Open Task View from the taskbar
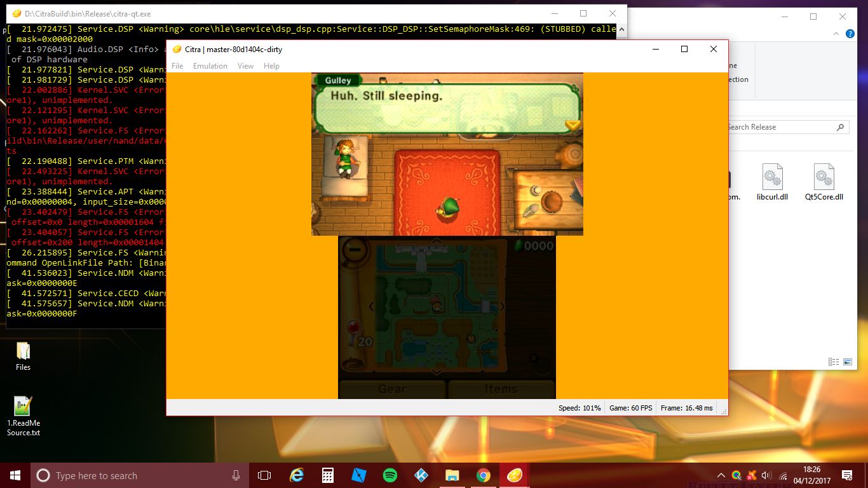The image size is (868, 488). (264, 475)
